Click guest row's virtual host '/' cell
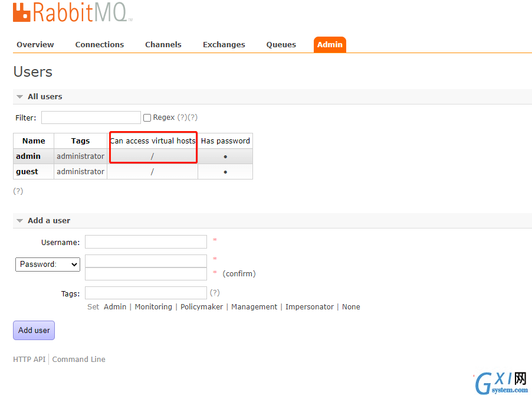The width and height of the screenshot is (532, 395). [x=152, y=172]
